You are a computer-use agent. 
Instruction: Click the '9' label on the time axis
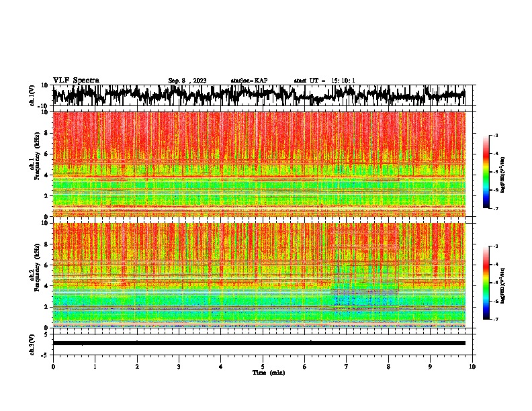click(x=431, y=367)
